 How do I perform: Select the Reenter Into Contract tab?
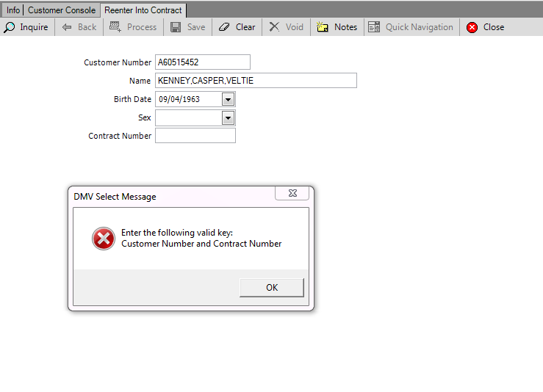click(143, 10)
